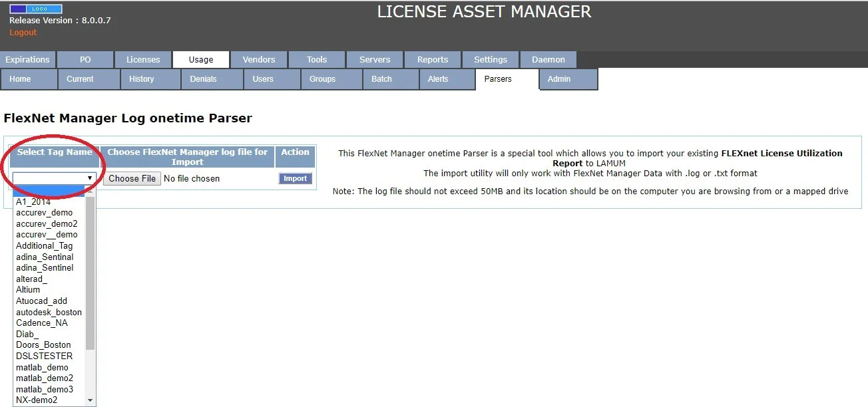Screen dimensions: 868x407
Task: Select the blank highlighted option in list
Action: pyautogui.click(x=50, y=191)
